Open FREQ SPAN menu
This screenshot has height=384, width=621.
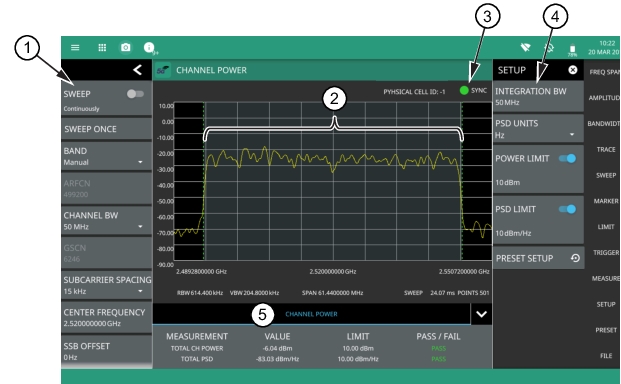point(604,72)
